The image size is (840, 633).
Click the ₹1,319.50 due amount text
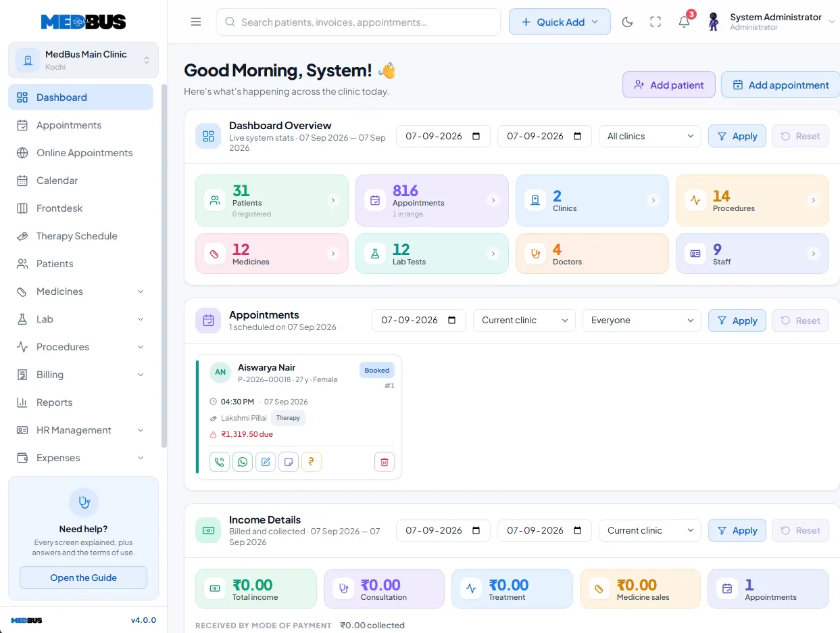pos(247,434)
